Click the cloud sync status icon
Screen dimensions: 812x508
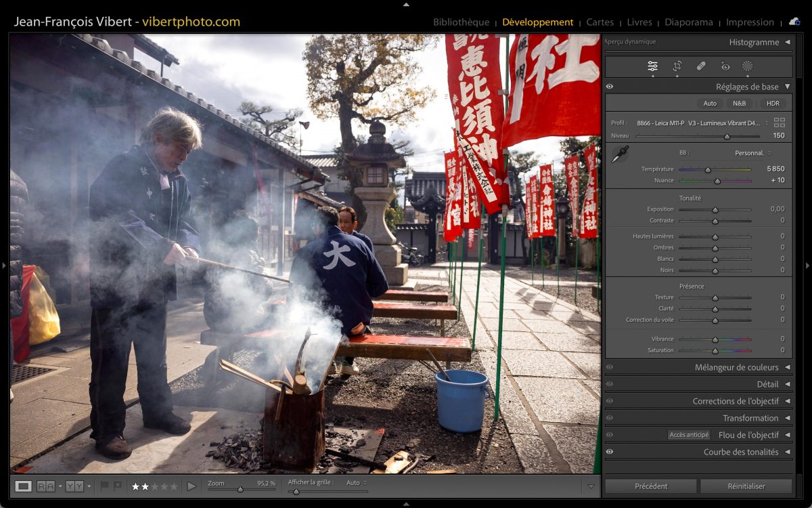coord(794,22)
